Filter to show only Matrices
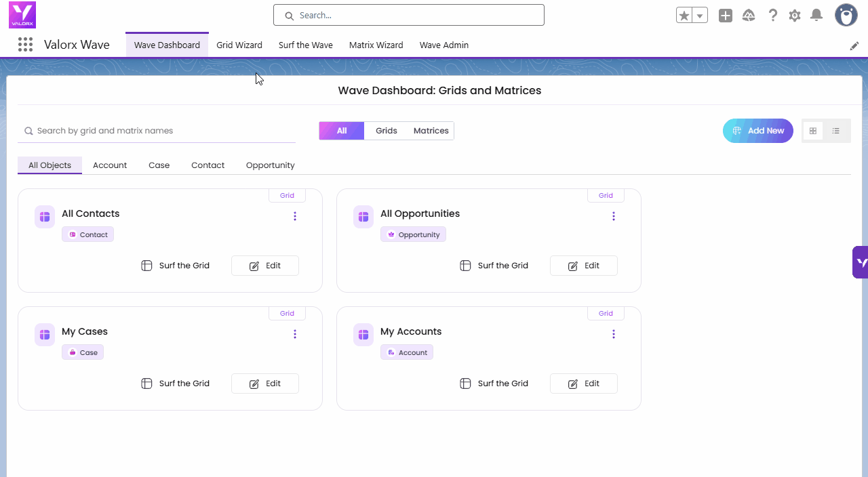The image size is (868, 477). tap(431, 131)
